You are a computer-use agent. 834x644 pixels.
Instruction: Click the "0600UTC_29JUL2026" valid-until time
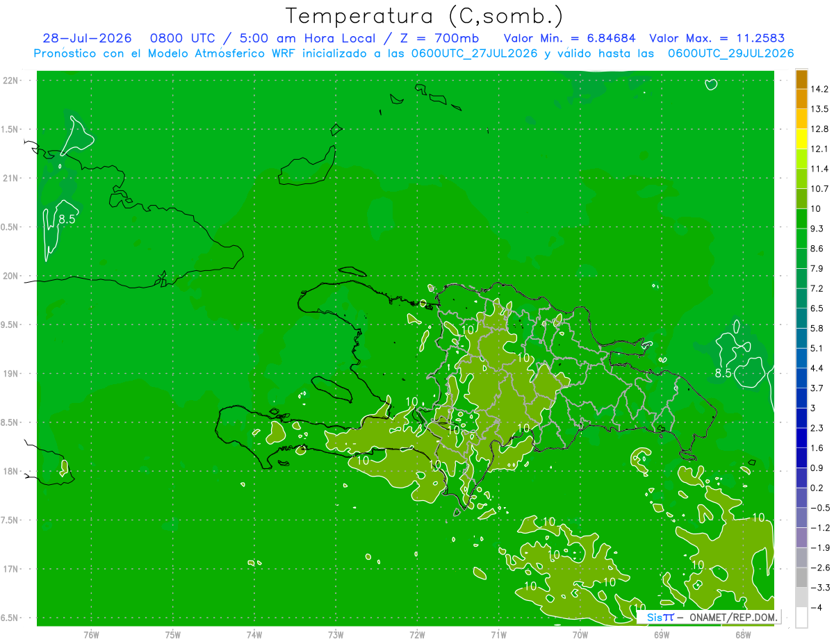click(x=730, y=53)
